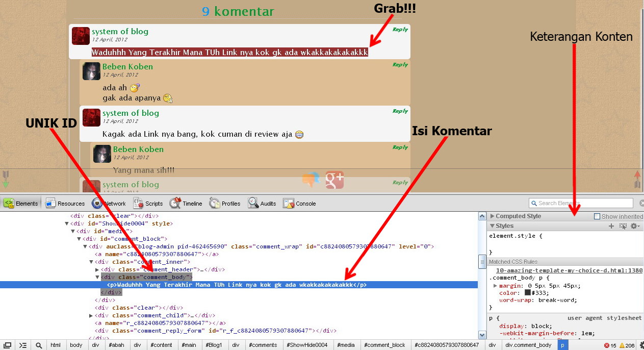Select #Blog1 breadcrumb

215,345
